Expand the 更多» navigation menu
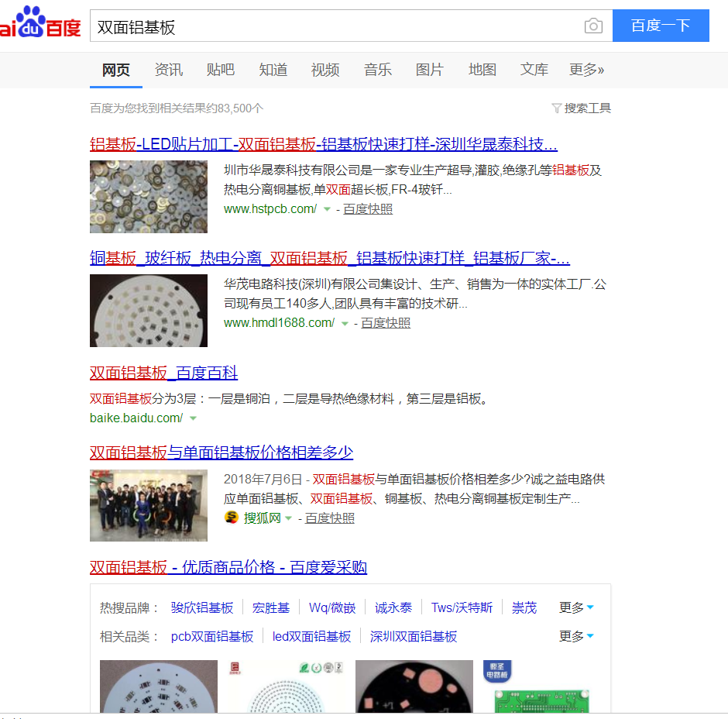The width and height of the screenshot is (728, 719). tap(586, 70)
